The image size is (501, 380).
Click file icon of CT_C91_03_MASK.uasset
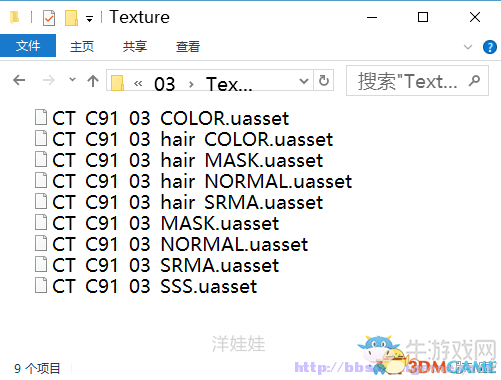click(41, 222)
